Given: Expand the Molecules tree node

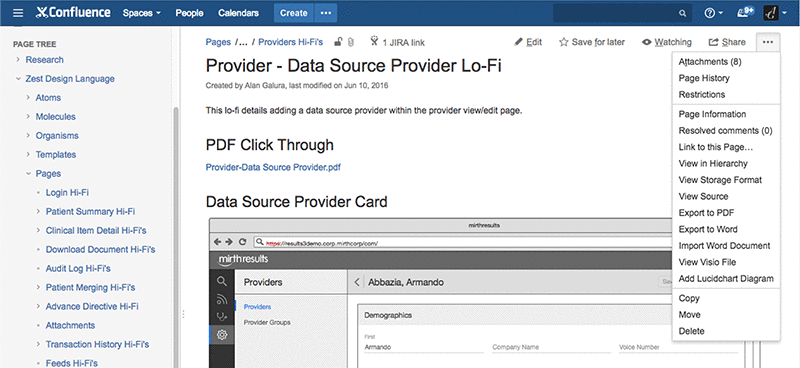Looking at the screenshot, I should pyautogui.click(x=29, y=116).
